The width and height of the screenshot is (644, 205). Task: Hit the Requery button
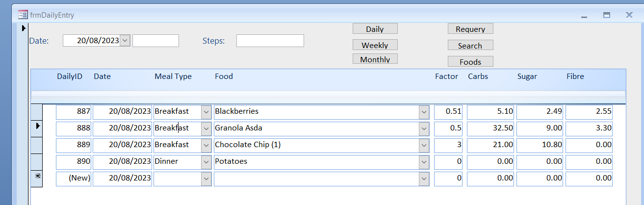[x=470, y=29]
